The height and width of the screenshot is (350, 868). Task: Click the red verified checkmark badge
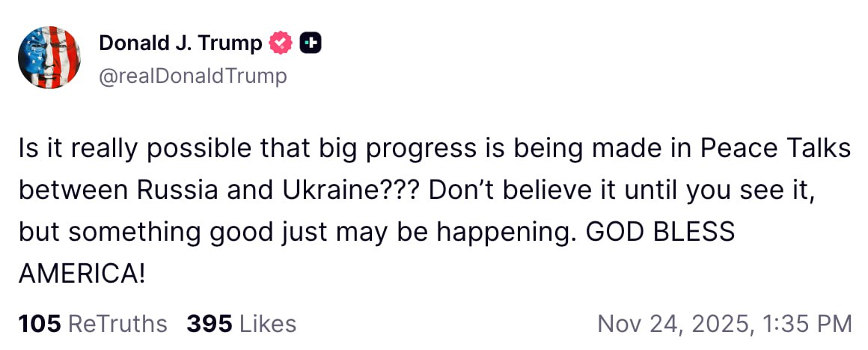tap(281, 44)
